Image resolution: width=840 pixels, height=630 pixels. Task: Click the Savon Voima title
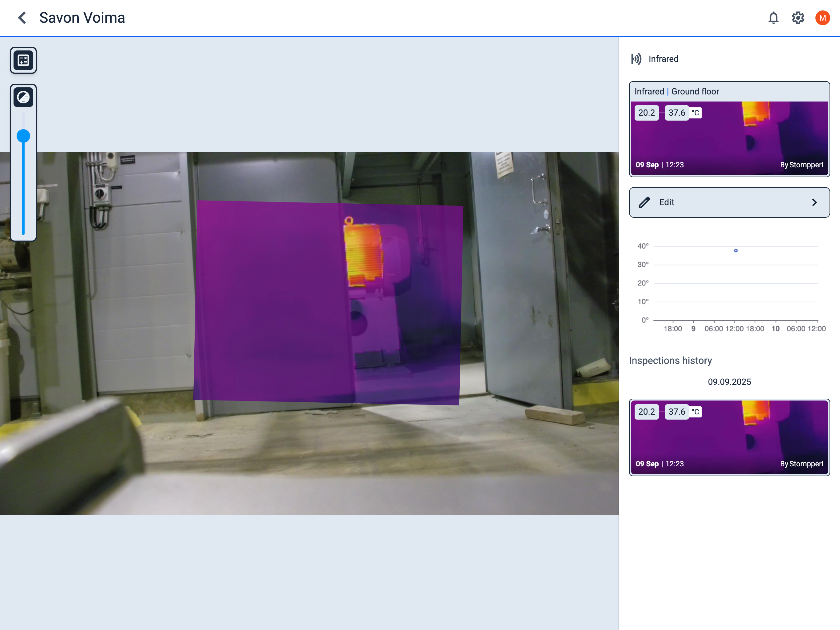82,18
